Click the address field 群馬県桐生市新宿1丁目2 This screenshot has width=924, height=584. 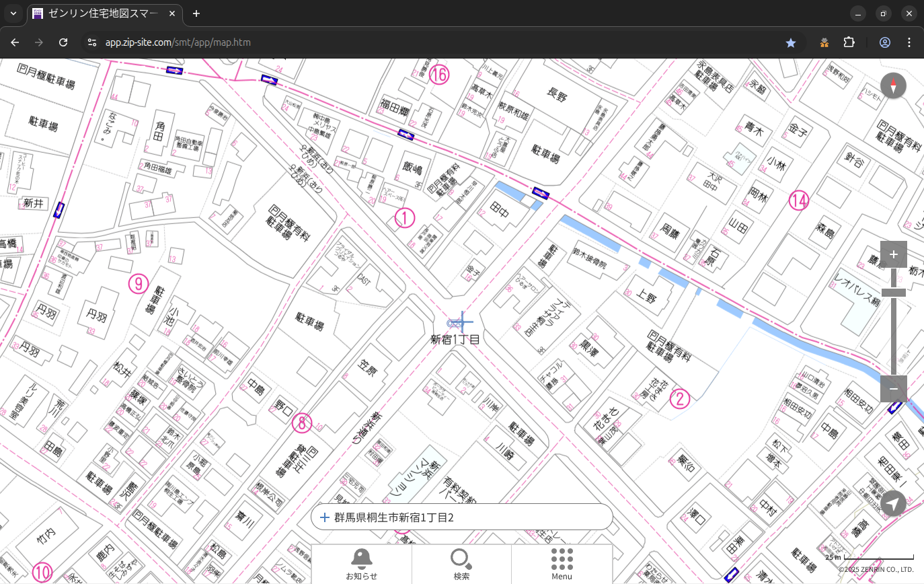tap(462, 517)
